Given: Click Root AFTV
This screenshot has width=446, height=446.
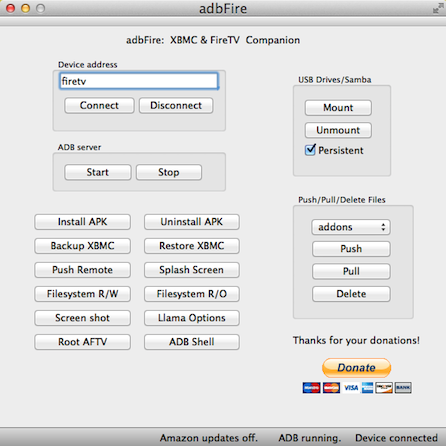Looking at the screenshot, I should 82,342.
